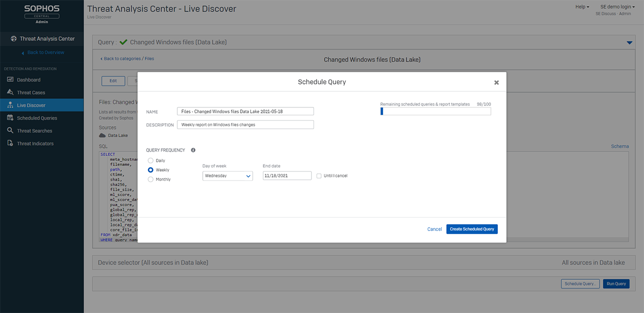Viewport: 644px width, 313px height.
Task: Click the Threat Analysis Center heading in sidebar
Action: click(47, 39)
